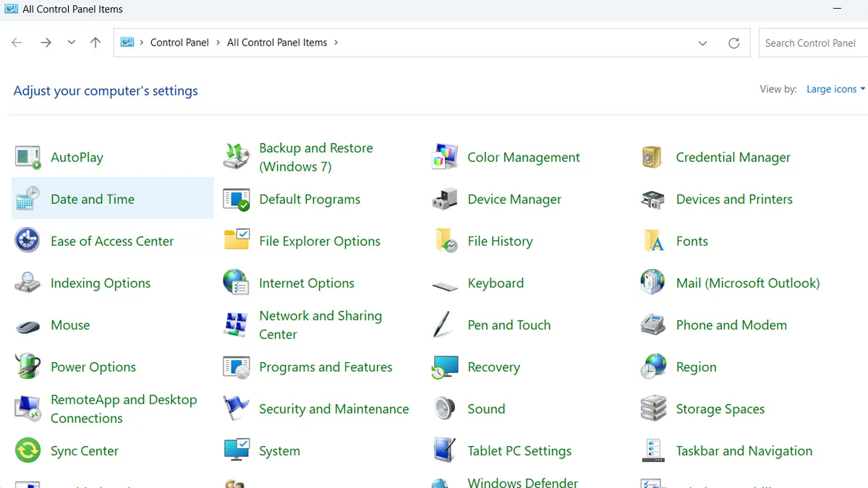Image resolution: width=868 pixels, height=488 pixels.
Task: Open the Security and Maintenance link
Action: click(x=333, y=408)
